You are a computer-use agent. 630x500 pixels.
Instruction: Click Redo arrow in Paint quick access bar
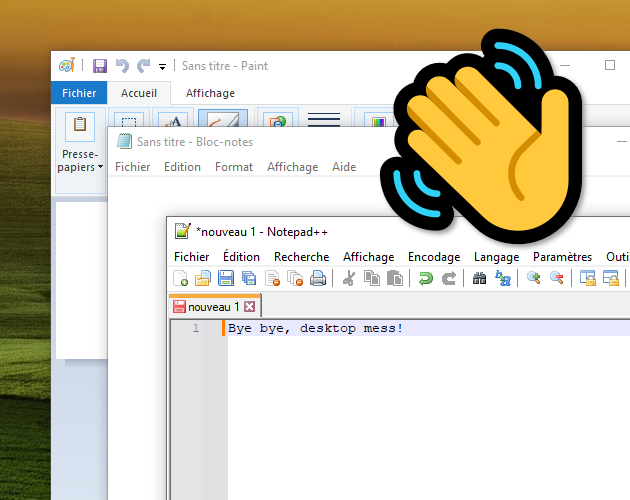tap(143, 66)
